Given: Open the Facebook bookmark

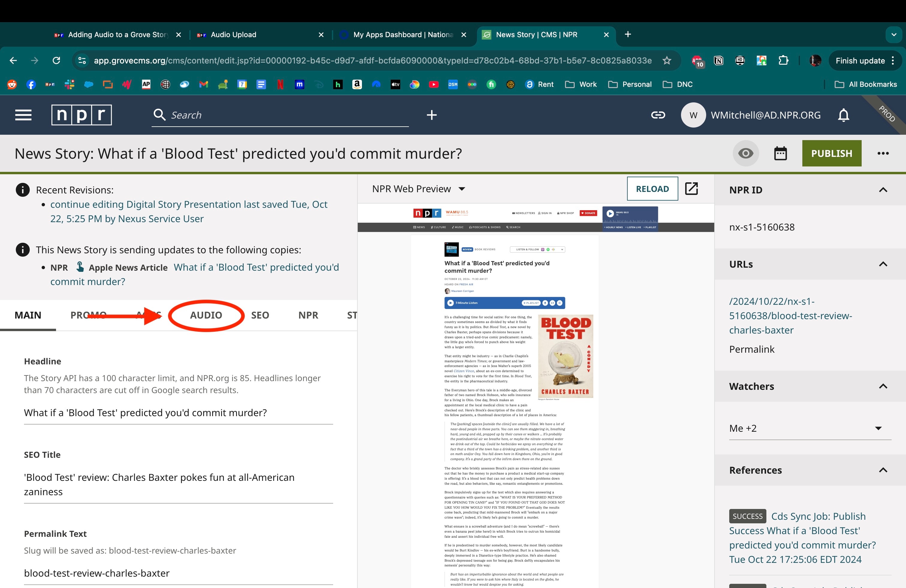Looking at the screenshot, I should (x=31, y=84).
